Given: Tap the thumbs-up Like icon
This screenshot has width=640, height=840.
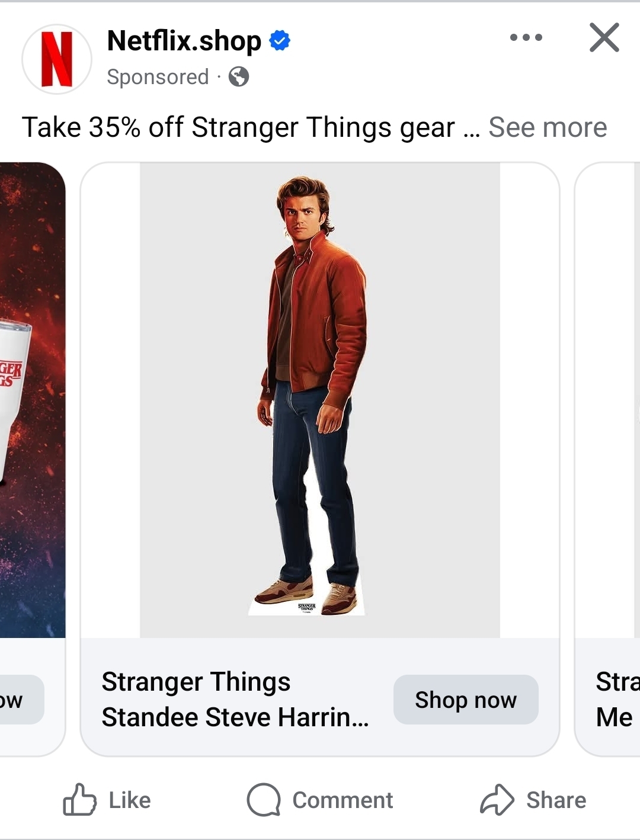Looking at the screenshot, I should pos(79,800).
